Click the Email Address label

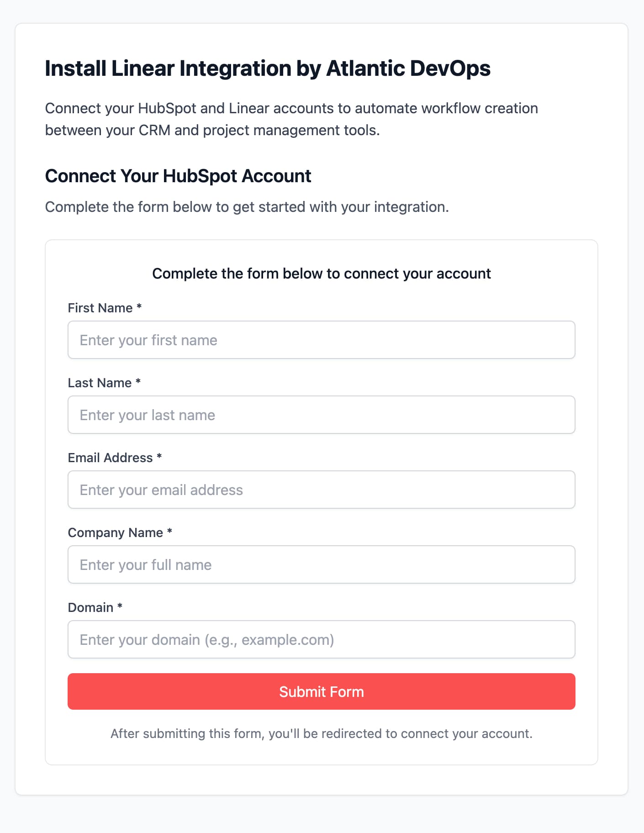pos(115,458)
